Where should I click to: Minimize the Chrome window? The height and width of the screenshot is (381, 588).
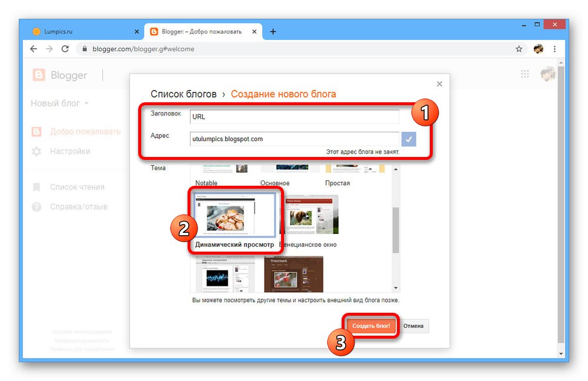524,25
